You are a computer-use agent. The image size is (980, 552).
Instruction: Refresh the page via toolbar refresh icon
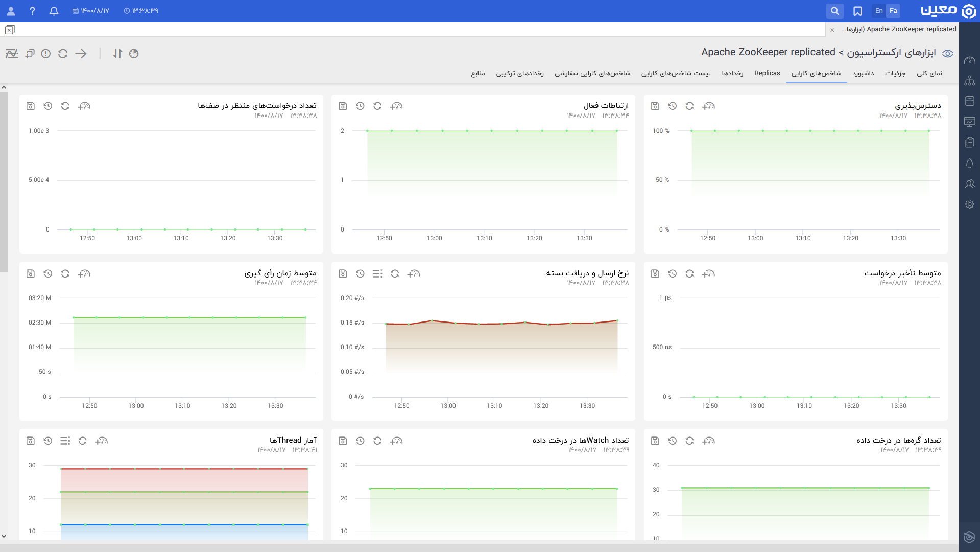click(x=63, y=54)
